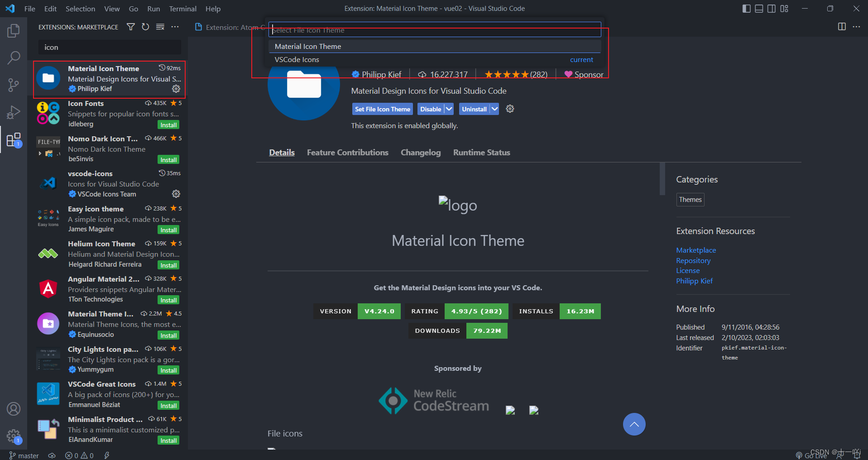Open the Terminal menu

tap(182, 9)
